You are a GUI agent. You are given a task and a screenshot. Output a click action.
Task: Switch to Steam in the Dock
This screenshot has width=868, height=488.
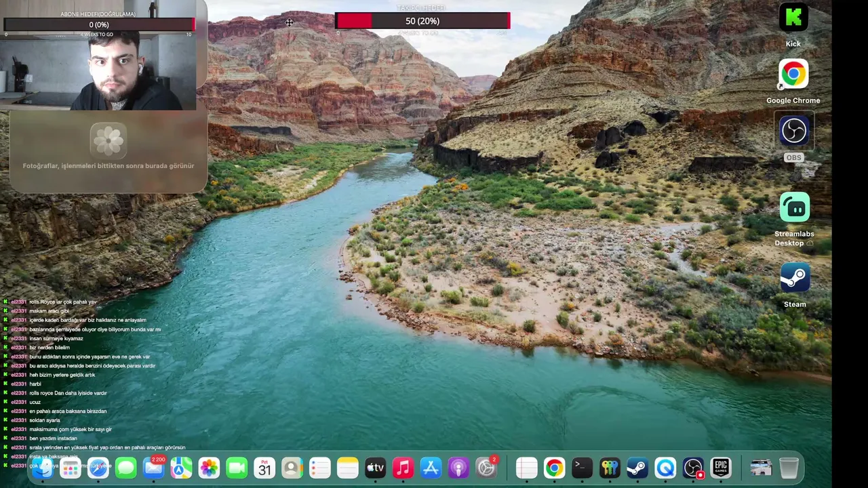[637, 468]
